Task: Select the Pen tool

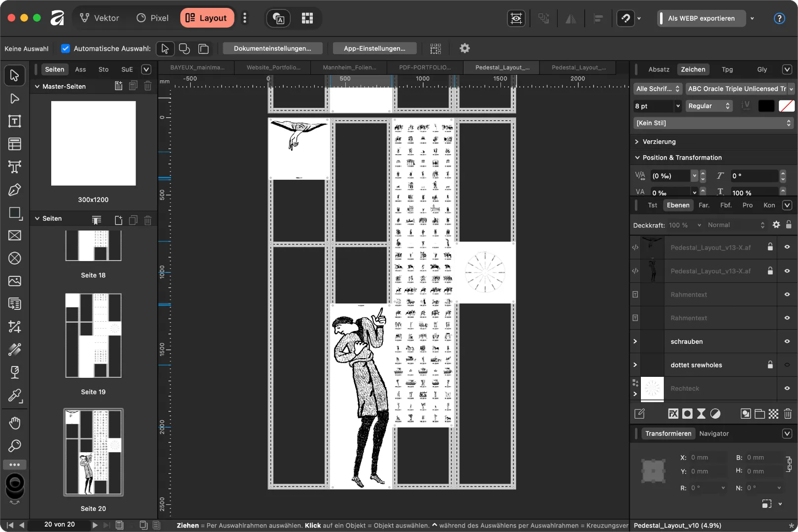Action: [x=15, y=190]
